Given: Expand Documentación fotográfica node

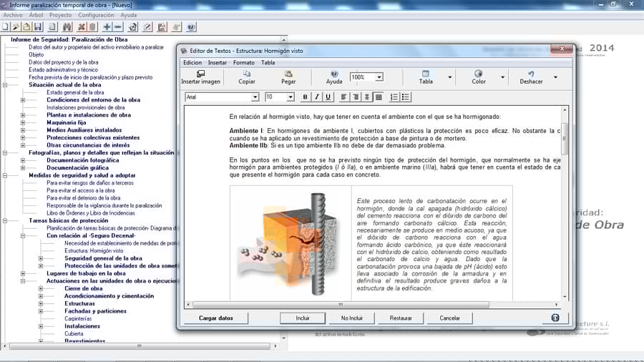Looking at the screenshot, I should coord(23,160).
